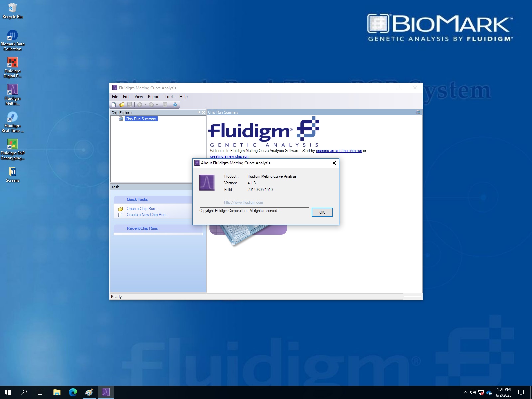Click the New chip run toolbar icon
The image size is (532, 399).
click(x=114, y=105)
